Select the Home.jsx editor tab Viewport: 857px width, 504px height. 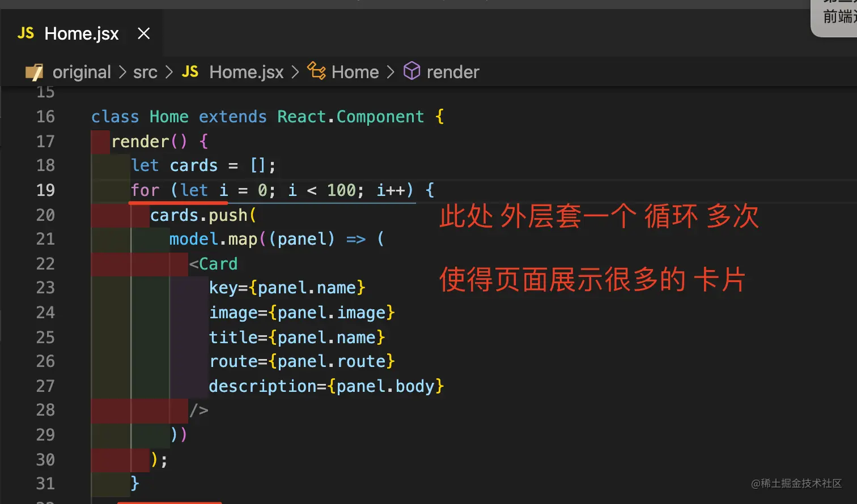83,33
